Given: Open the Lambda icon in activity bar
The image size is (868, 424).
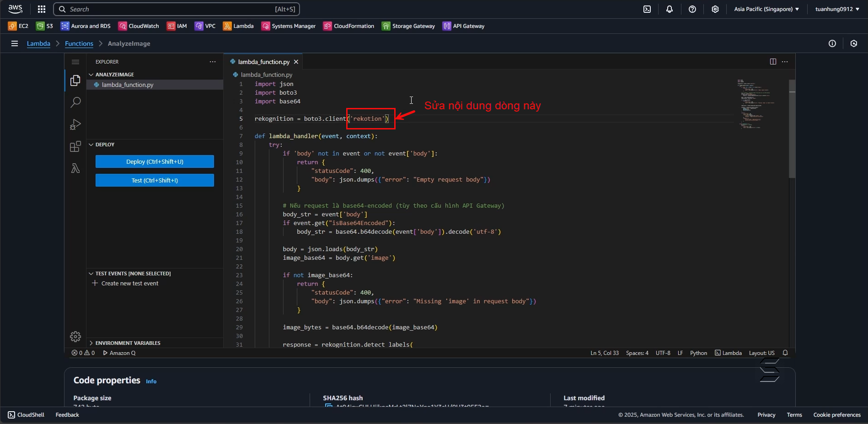Looking at the screenshot, I should [x=75, y=168].
